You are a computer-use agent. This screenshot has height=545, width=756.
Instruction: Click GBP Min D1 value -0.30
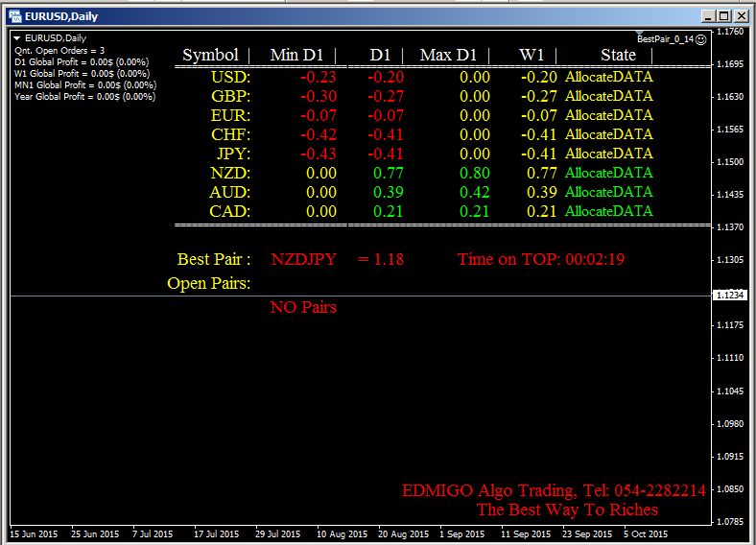point(319,96)
